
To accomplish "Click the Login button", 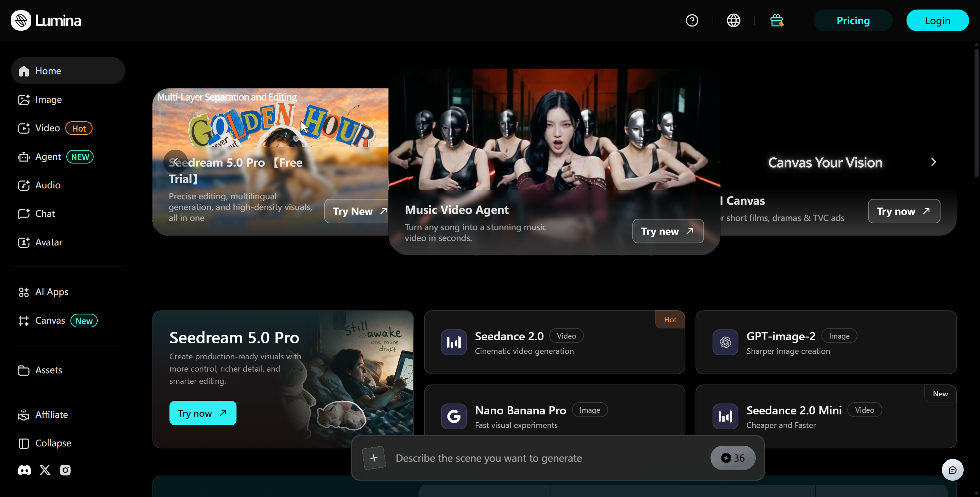I will pyautogui.click(x=937, y=20).
